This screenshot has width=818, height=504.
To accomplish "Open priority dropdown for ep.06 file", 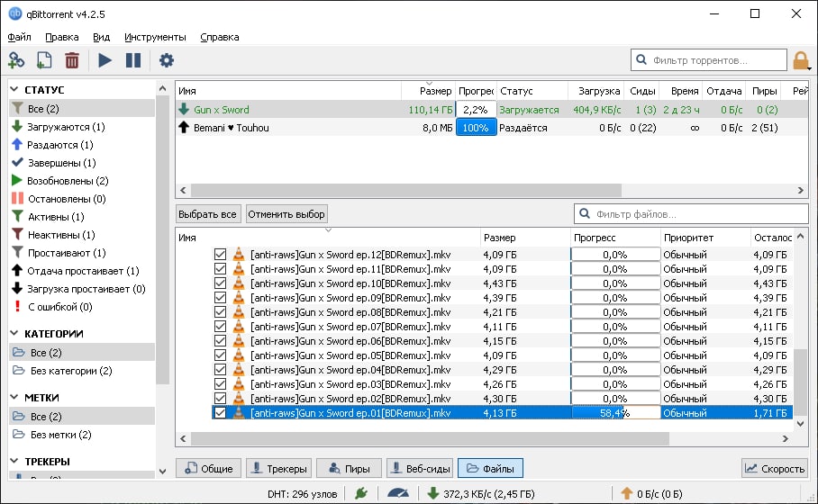I will coord(705,341).
